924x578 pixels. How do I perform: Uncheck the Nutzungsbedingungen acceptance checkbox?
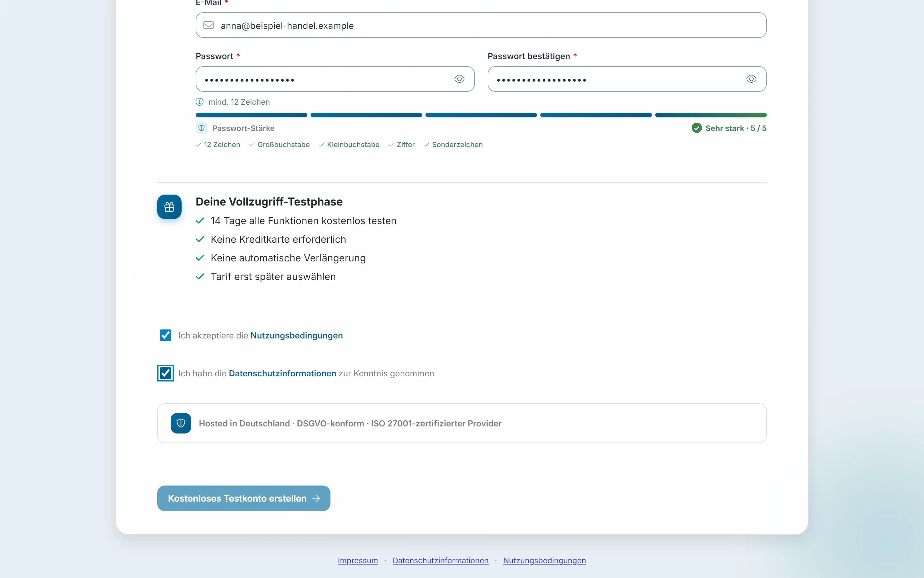(x=165, y=335)
